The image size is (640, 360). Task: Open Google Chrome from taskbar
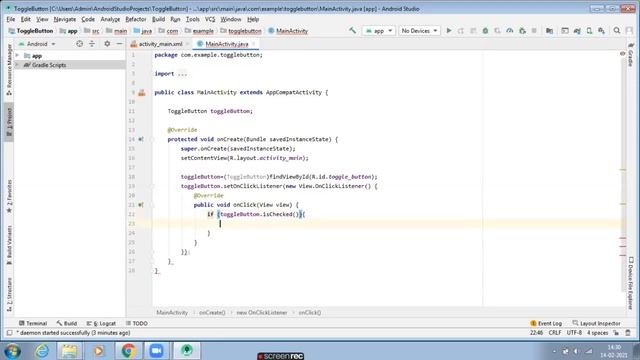128,351
